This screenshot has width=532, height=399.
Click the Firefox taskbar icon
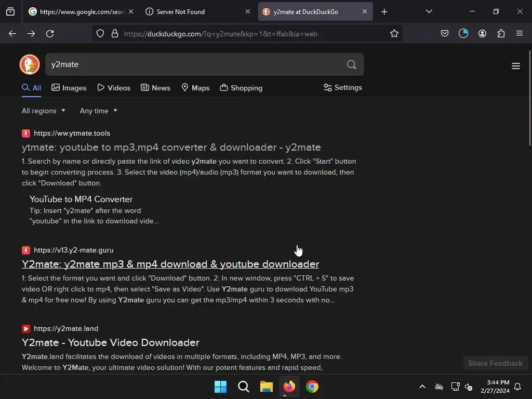(289, 387)
